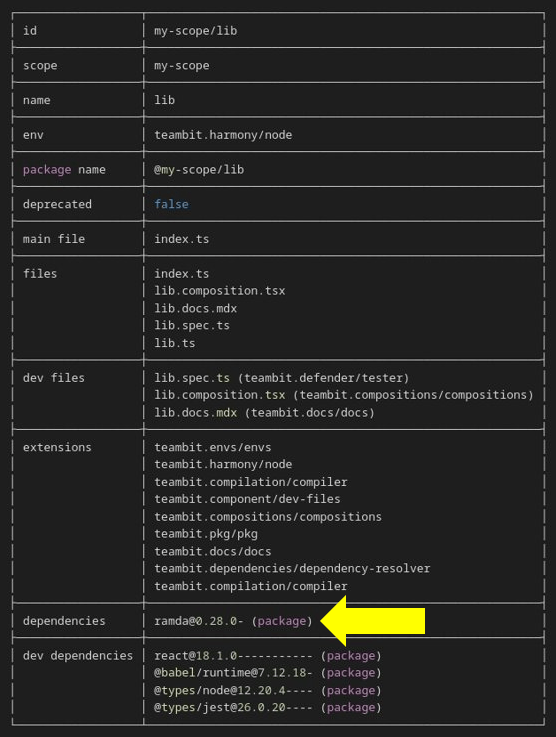The height and width of the screenshot is (737, 556).
Task: Click the 'dependencies' row label
Action: (64, 621)
